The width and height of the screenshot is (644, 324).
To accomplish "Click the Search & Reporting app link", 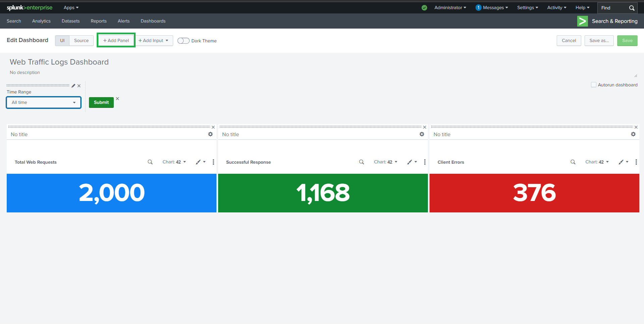I will coord(615,21).
